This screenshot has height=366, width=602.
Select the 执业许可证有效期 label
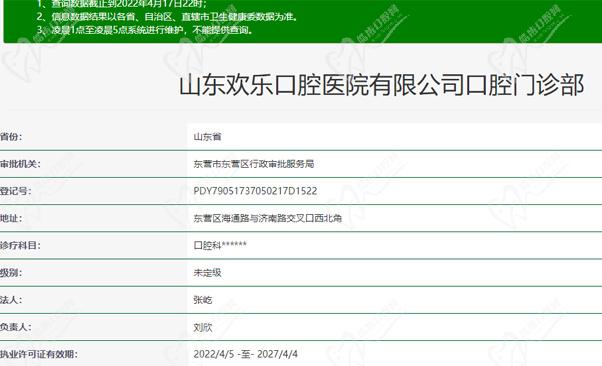tap(38, 354)
